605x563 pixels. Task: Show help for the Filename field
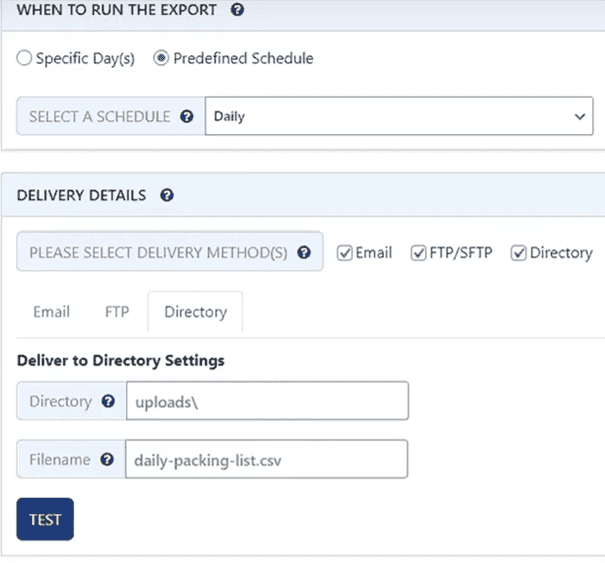[107, 459]
